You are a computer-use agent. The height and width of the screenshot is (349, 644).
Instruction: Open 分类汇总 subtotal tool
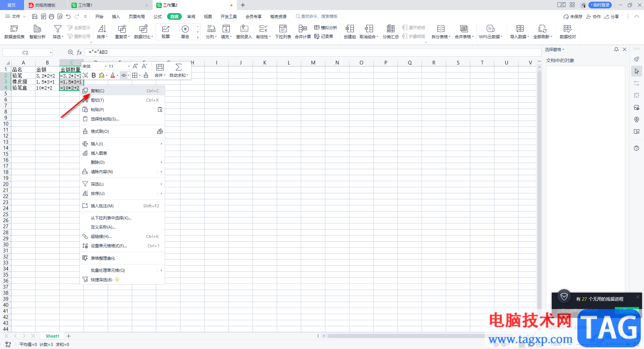click(391, 32)
